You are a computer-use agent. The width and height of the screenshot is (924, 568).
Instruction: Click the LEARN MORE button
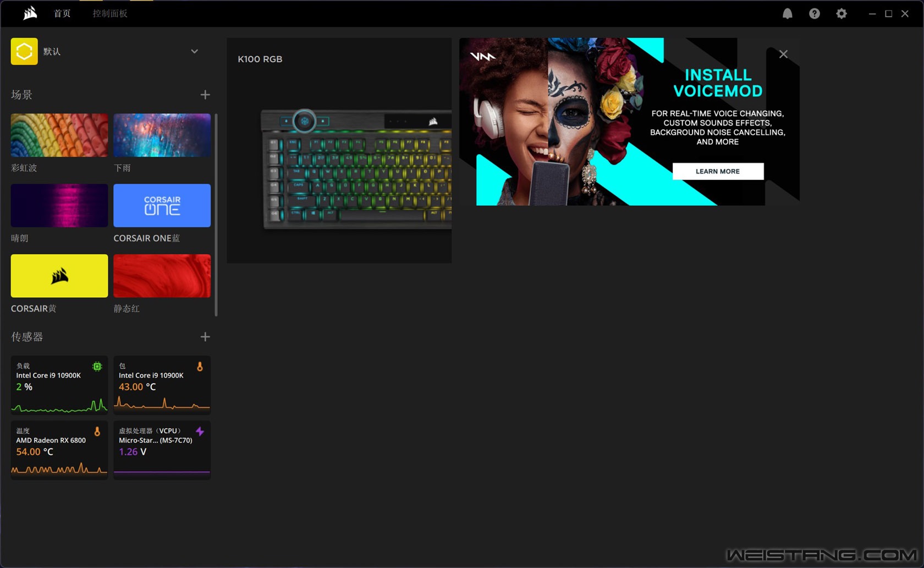coord(718,171)
